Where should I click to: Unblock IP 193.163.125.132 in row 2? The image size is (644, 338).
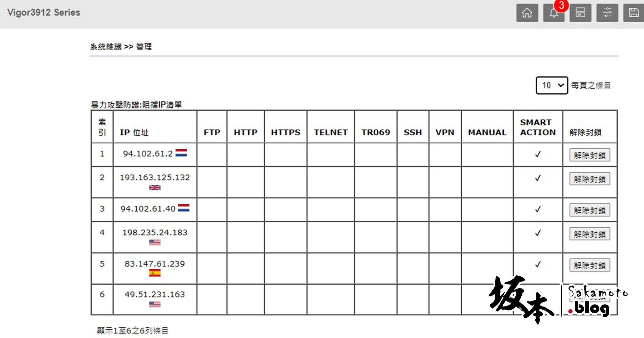pyautogui.click(x=590, y=179)
